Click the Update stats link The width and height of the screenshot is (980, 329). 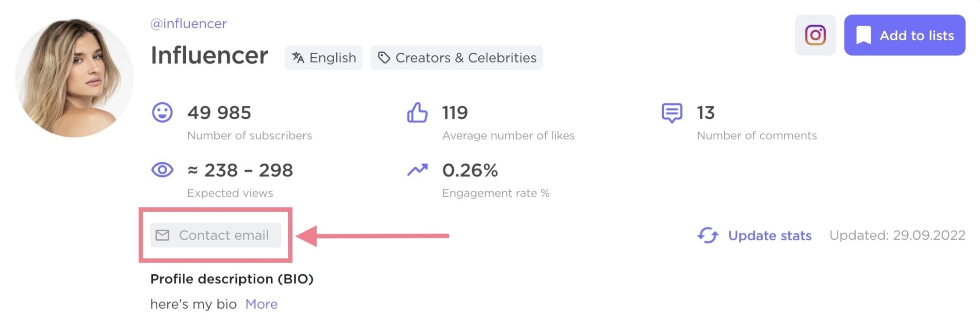(x=769, y=235)
